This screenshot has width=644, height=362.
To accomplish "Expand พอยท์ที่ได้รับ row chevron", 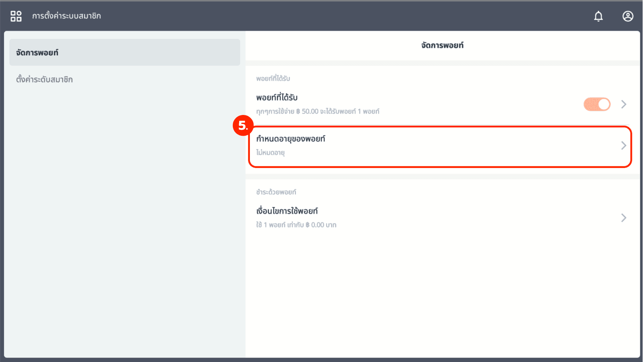I will pos(624,104).
